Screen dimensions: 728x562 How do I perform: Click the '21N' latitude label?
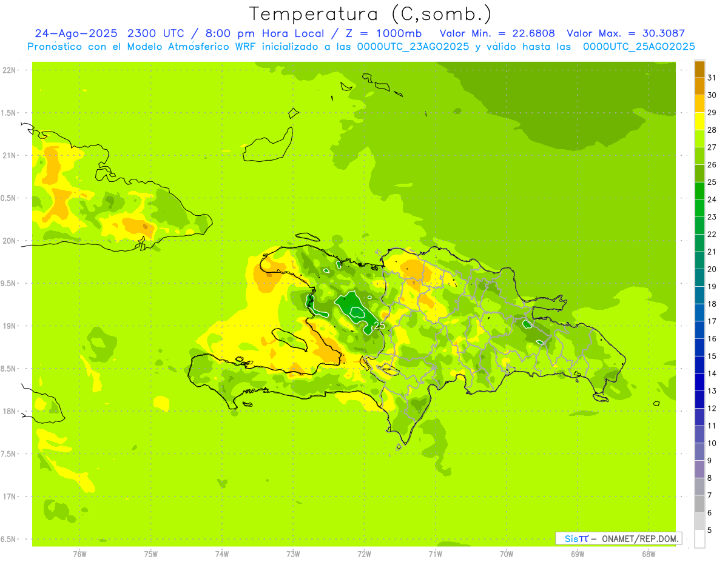(10, 155)
